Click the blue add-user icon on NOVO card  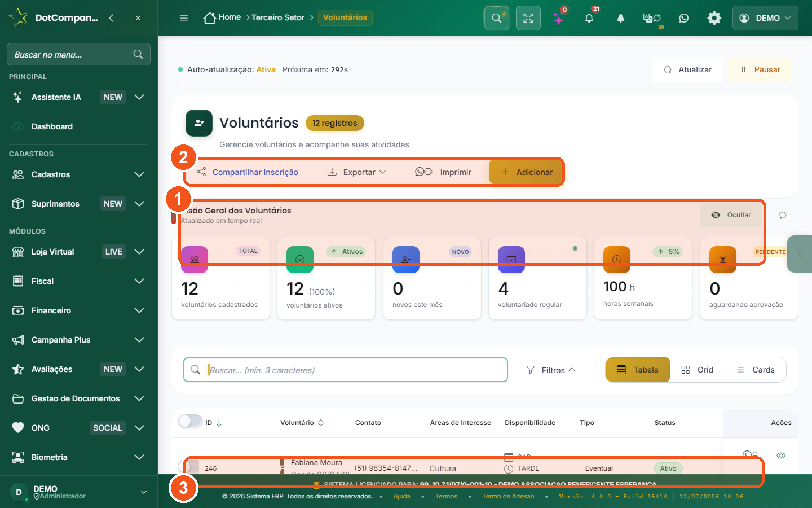tap(406, 260)
